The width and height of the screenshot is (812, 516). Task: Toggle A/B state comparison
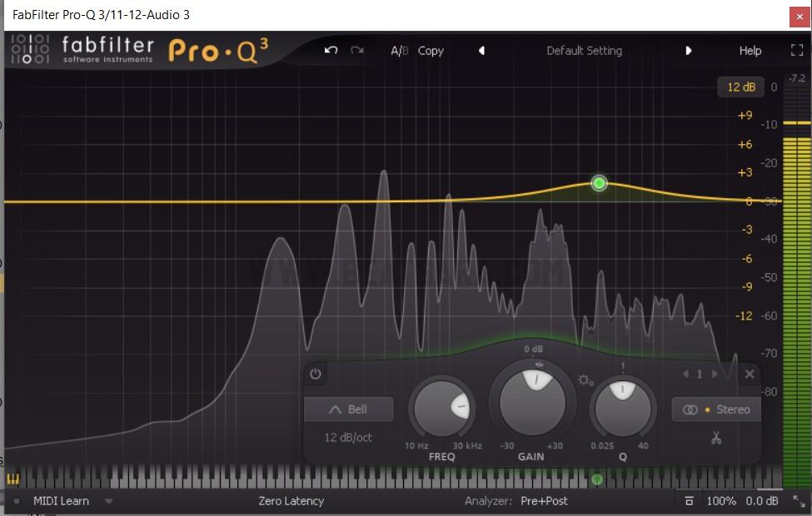click(x=399, y=51)
